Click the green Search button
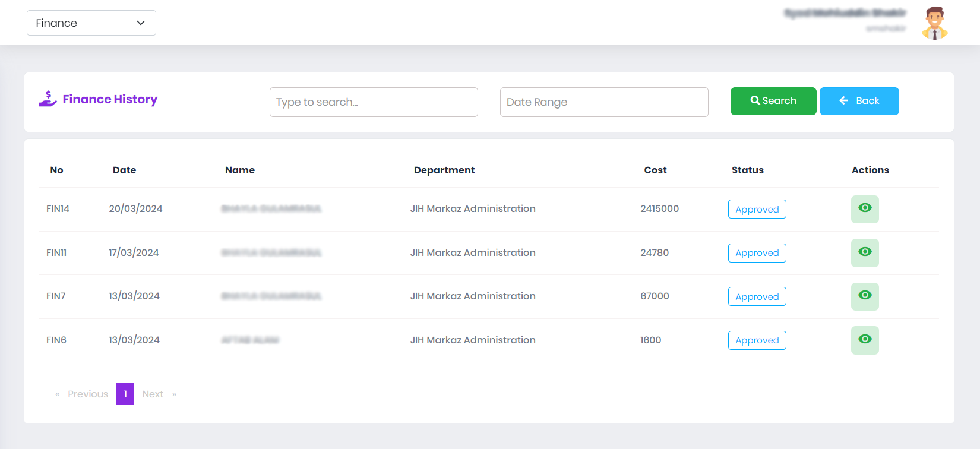This screenshot has width=980, height=449. pyautogui.click(x=773, y=101)
